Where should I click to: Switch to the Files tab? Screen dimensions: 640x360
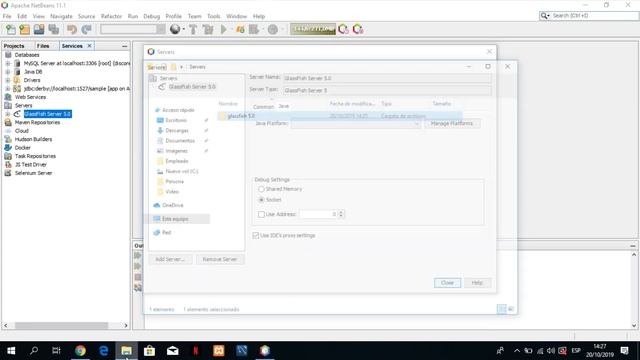tap(43, 46)
